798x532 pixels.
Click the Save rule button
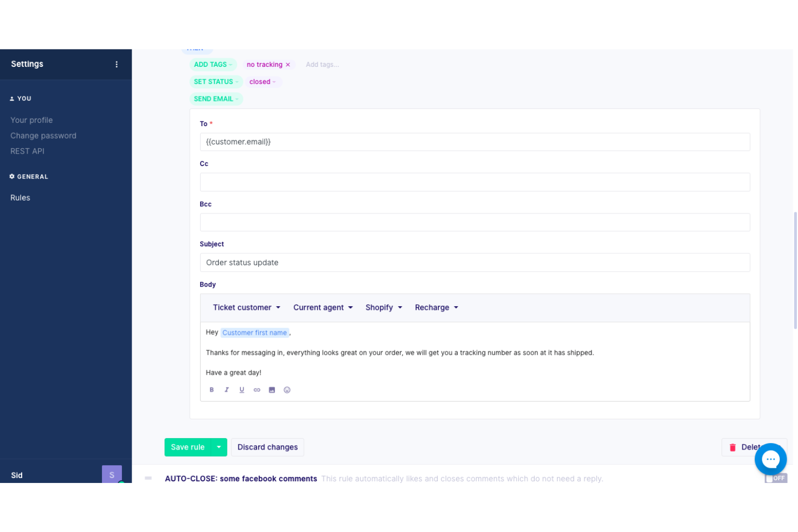188,447
